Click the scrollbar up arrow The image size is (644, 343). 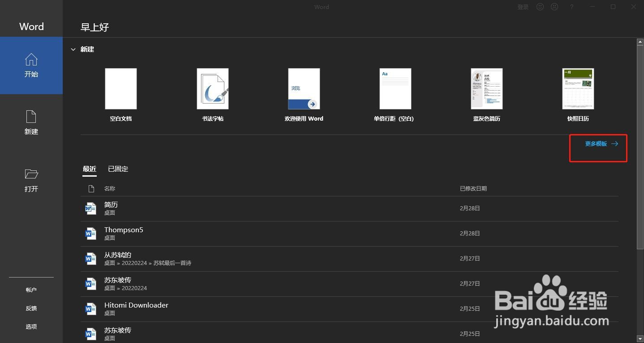pyautogui.click(x=640, y=42)
